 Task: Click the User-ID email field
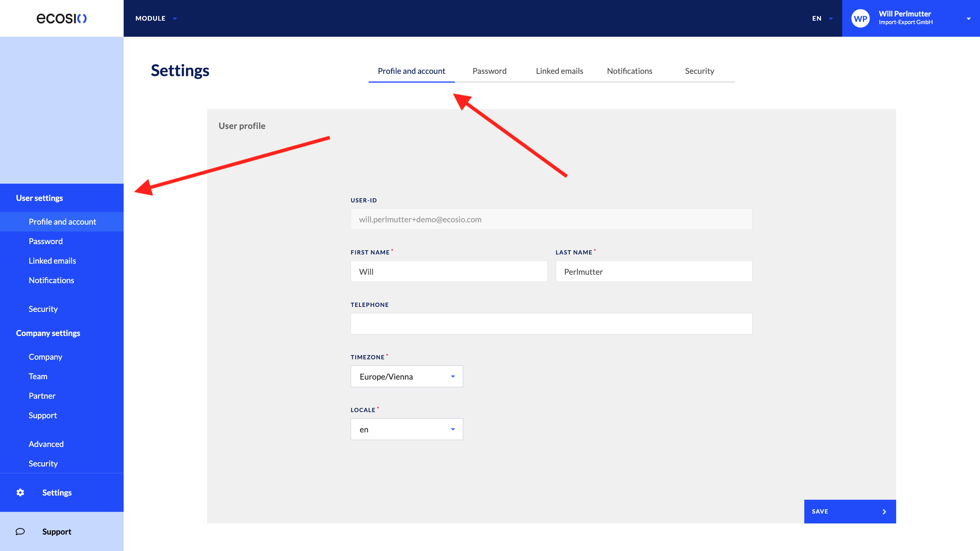pos(551,219)
